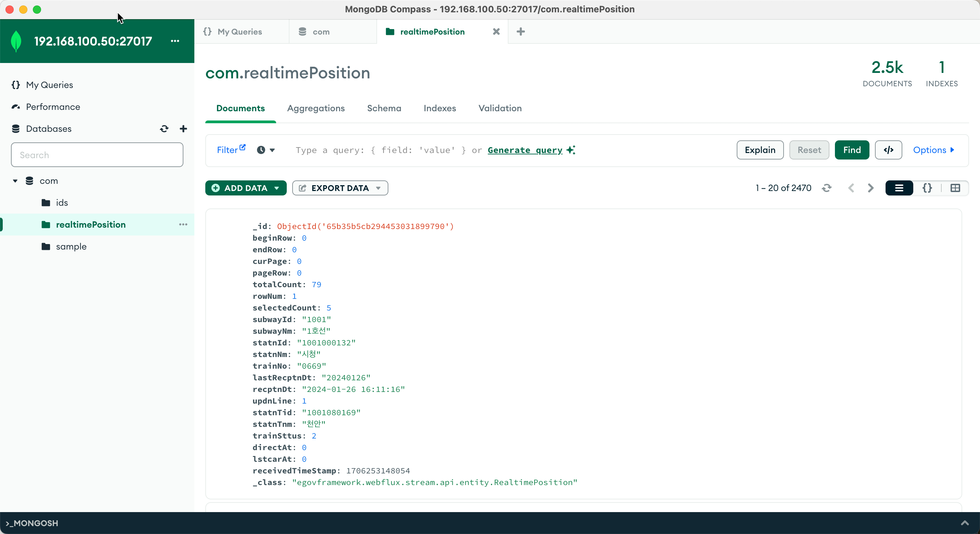The height and width of the screenshot is (534, 980).
Task: Switch to table view of documents
Action: [955, 188]
